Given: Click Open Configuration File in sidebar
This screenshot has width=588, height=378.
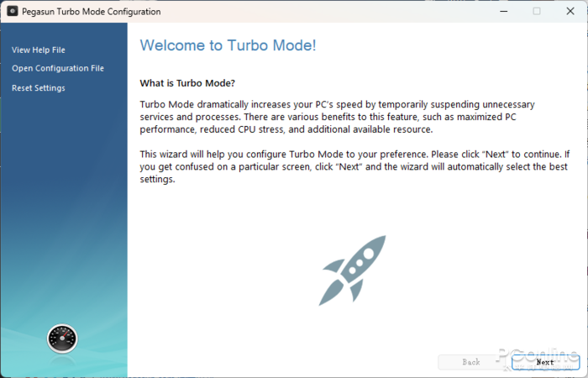Looking at the screenshot, I should point(58,68).
